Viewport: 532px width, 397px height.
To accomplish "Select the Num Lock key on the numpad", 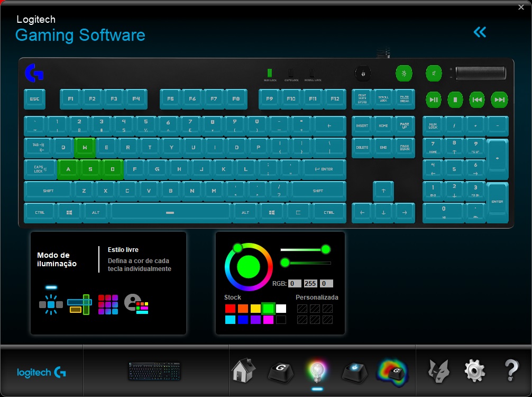I will pos(433,126).
